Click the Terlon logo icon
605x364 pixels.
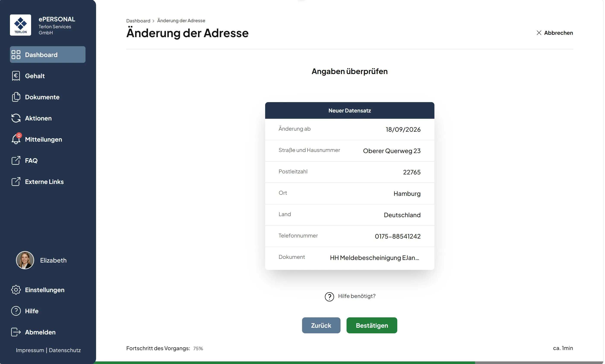[x=20, y=25]
